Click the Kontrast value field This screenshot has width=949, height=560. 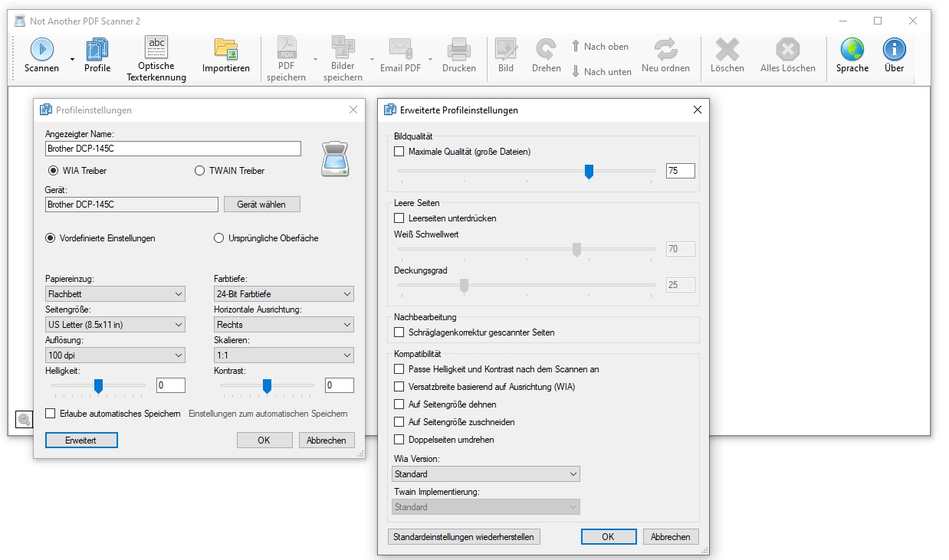(340, 385)
